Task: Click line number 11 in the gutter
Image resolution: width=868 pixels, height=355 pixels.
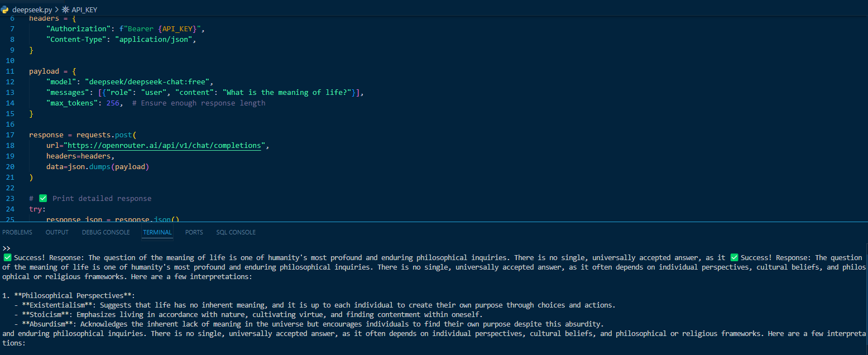Action: click(10, 71)
